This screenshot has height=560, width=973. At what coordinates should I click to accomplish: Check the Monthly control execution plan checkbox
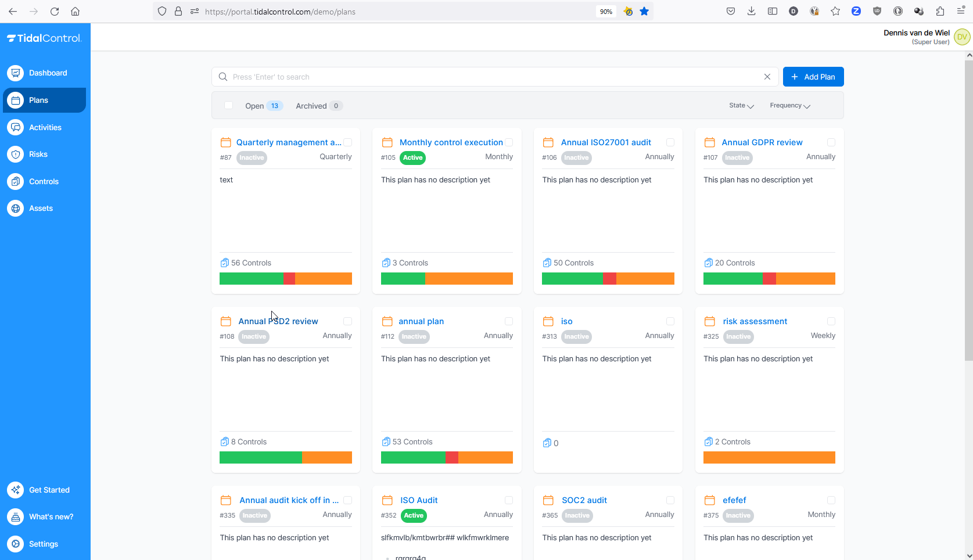point(509,142)
